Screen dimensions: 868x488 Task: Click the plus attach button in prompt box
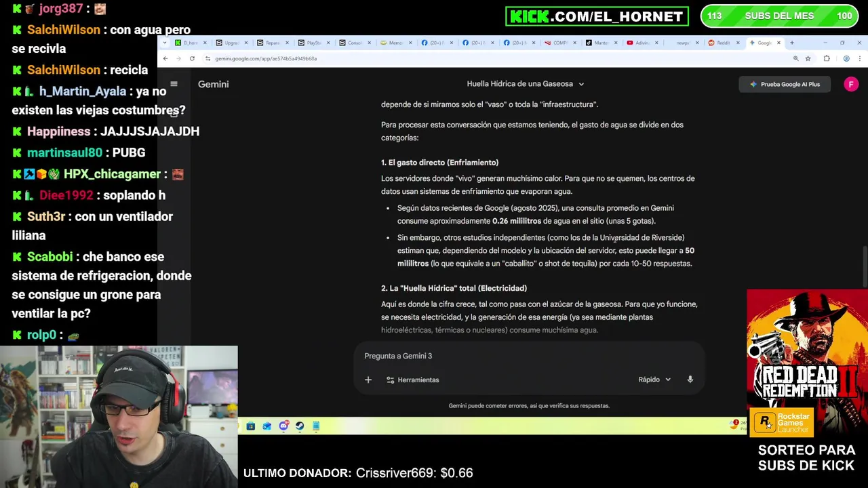[x=368, y=380]
